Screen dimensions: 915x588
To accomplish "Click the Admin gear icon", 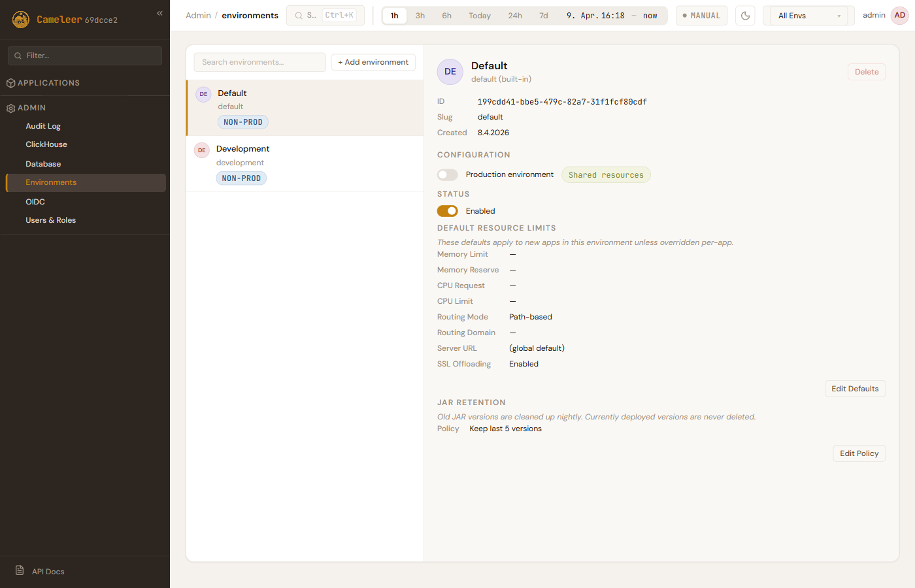I will pos(10,108).
